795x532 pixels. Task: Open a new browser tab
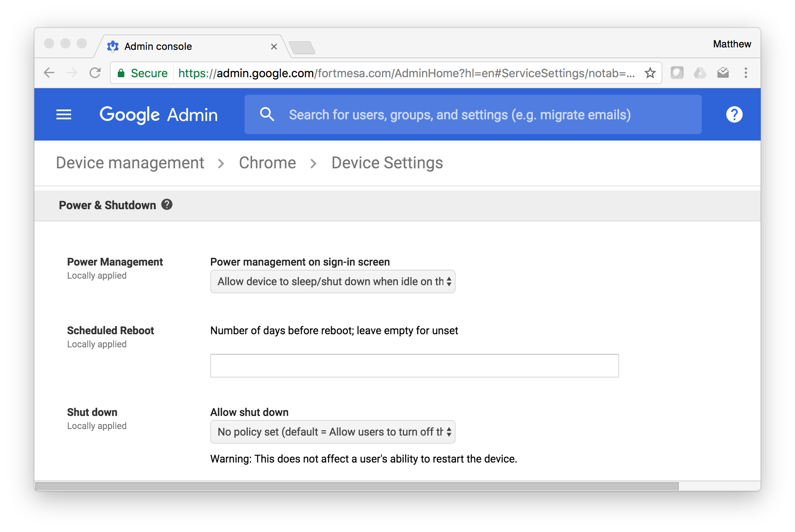302,47
